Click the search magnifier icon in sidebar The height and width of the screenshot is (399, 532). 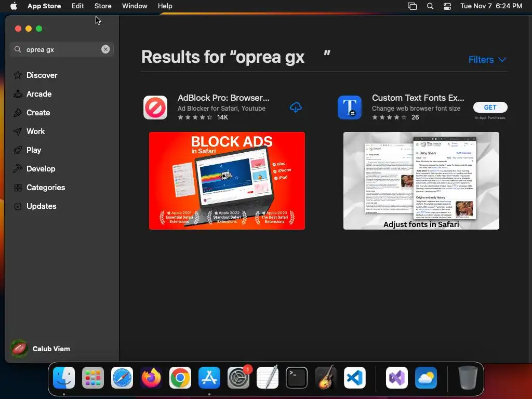[17, 49]
